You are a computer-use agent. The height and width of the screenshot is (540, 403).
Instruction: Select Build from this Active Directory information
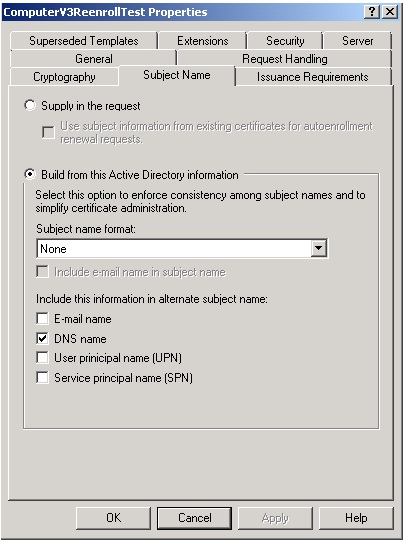[x=30, y=174]
